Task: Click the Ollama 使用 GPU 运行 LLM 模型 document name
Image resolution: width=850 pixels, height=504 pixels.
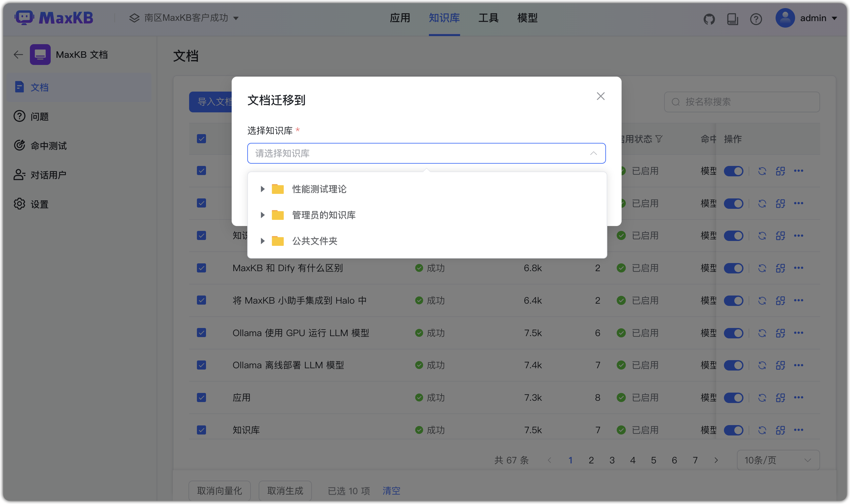Action: tap(301, 333)
